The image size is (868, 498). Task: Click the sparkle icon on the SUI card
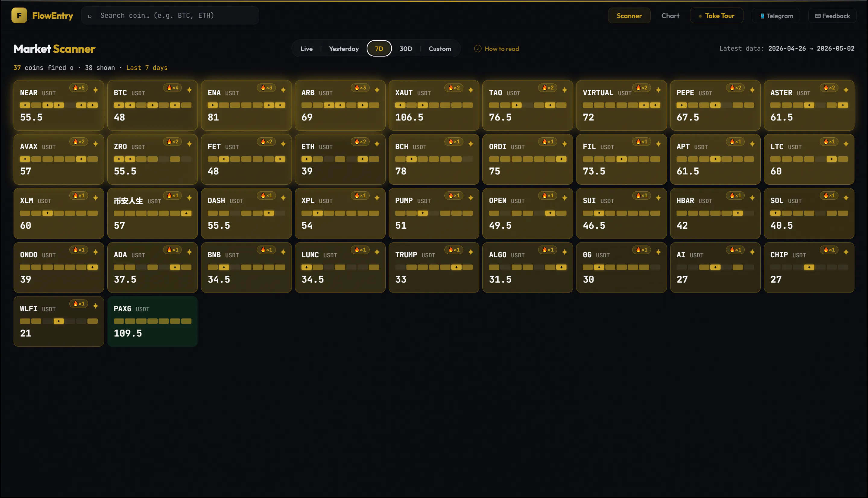pos(658,198)
